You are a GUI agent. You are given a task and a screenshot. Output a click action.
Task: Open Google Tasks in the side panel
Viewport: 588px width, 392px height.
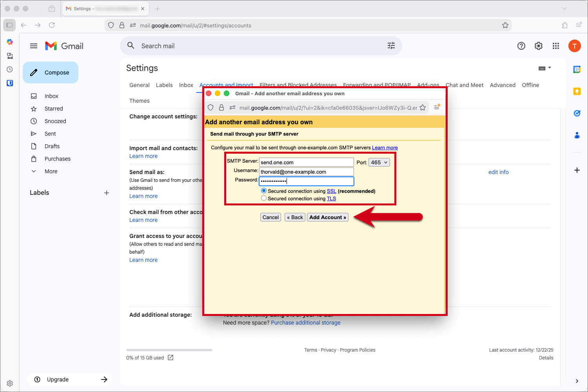pyautogui.click(x=577, y=113)
